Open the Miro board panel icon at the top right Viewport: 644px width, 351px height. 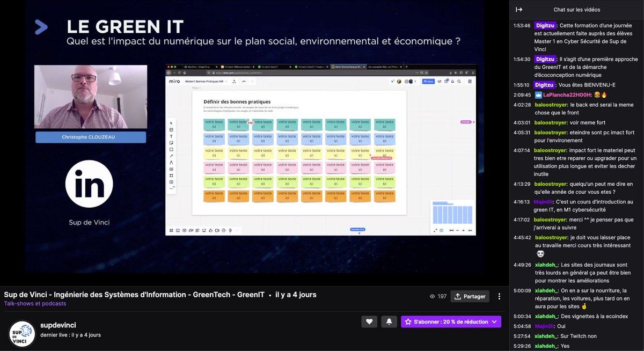tap(470, 81)
